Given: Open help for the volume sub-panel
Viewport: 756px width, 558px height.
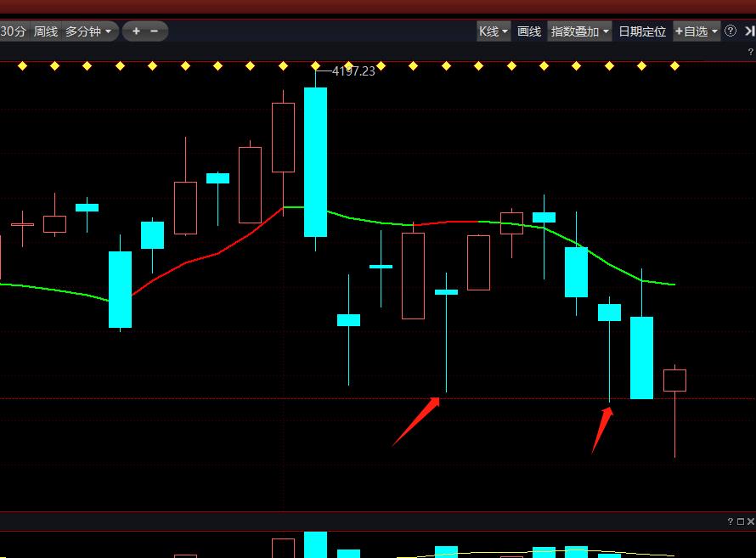Looking at the screenshot, I should 730,521.
